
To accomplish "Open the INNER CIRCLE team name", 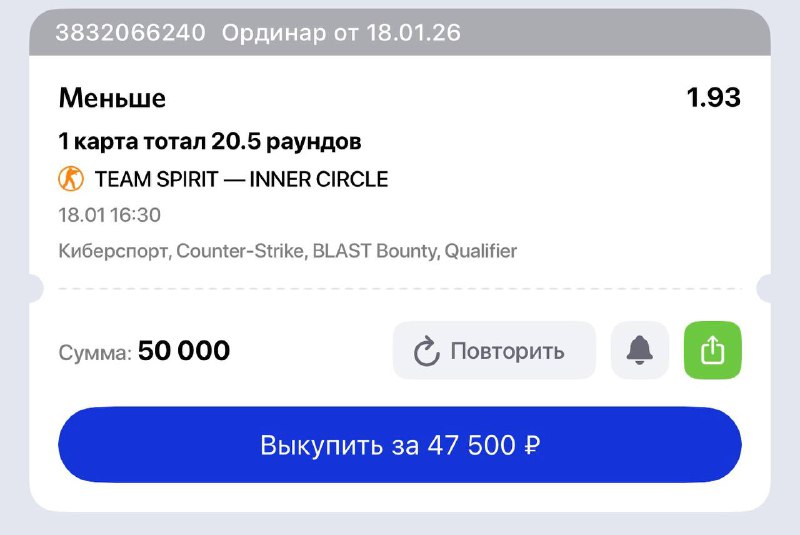I will (x=318, y=180).
